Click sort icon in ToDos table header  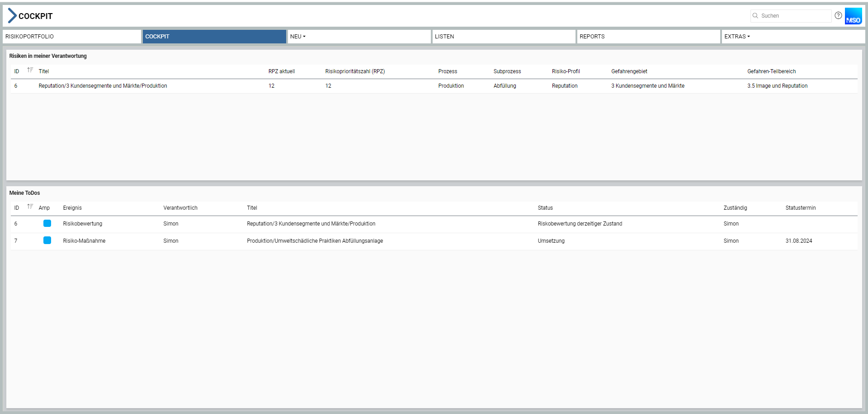(x=30, y=207)
